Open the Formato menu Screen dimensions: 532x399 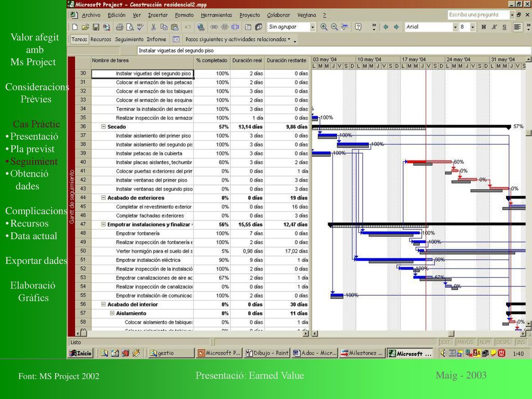pyautogui.click(x=184, y=15)
